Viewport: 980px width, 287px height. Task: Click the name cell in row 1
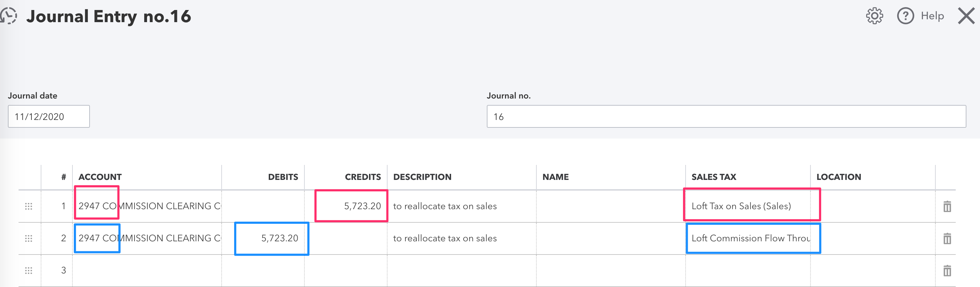[611, 206]
